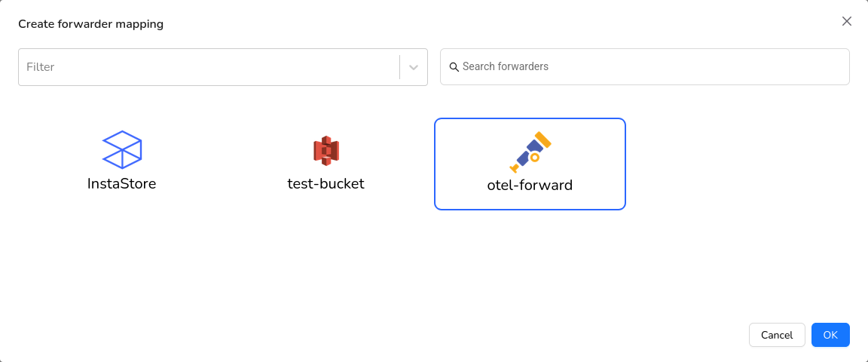Confirm with the OK button

click(x=830, y=335)
